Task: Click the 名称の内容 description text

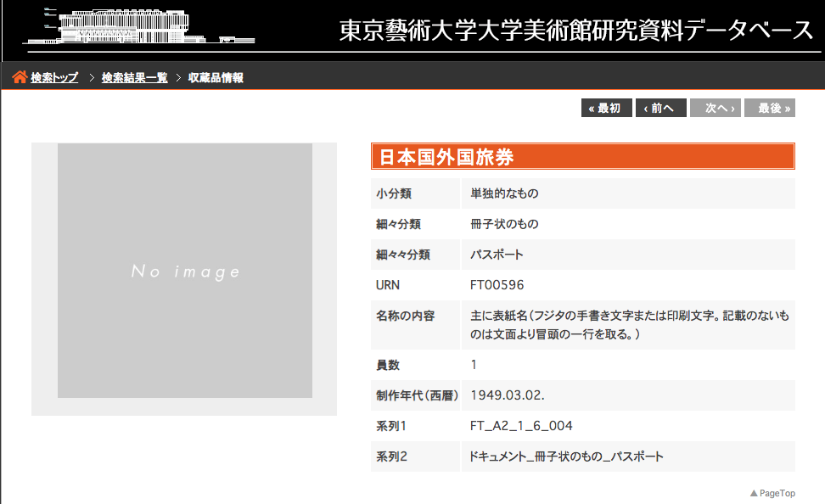Action: point(629,325)
